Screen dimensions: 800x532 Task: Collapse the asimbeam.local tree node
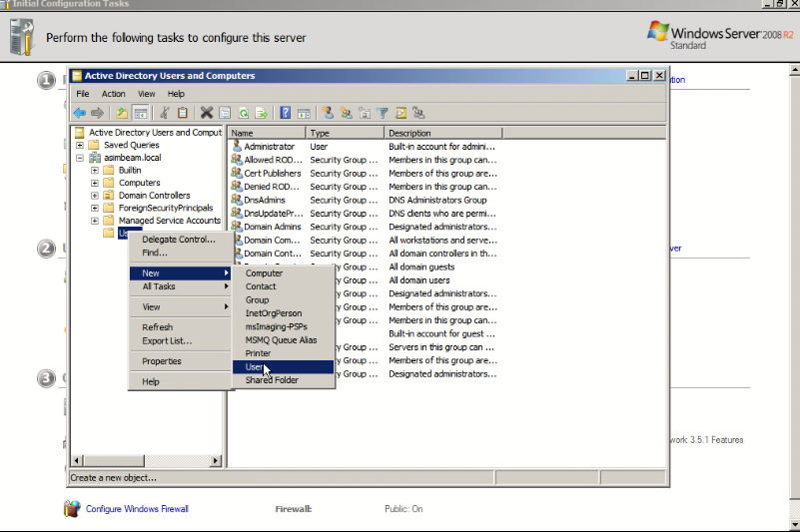[80, 158]
